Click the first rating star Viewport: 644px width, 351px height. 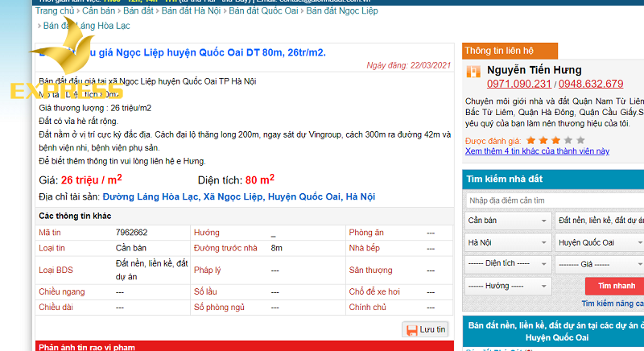pyautogui.click(x=531, y=140)
